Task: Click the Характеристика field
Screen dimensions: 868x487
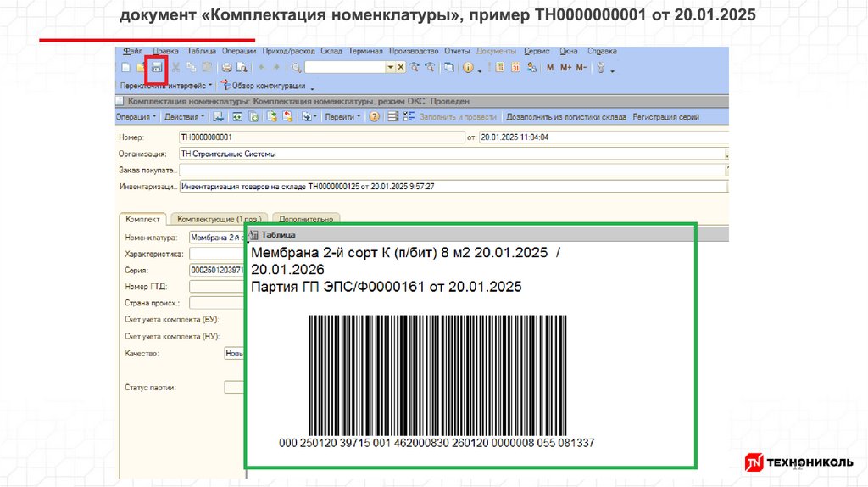Action: coord(217,254)
